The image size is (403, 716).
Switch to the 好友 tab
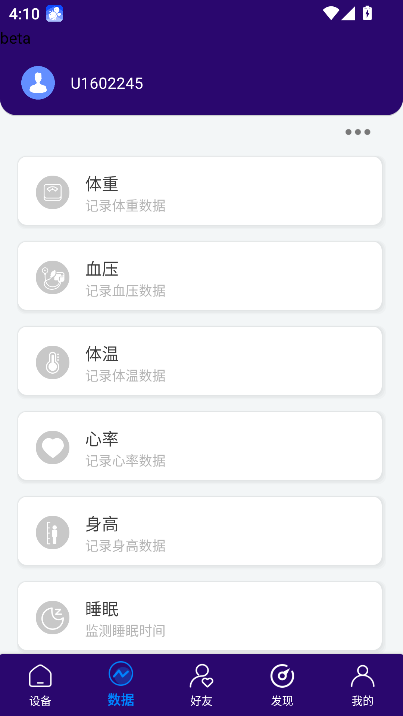point(201,685)
